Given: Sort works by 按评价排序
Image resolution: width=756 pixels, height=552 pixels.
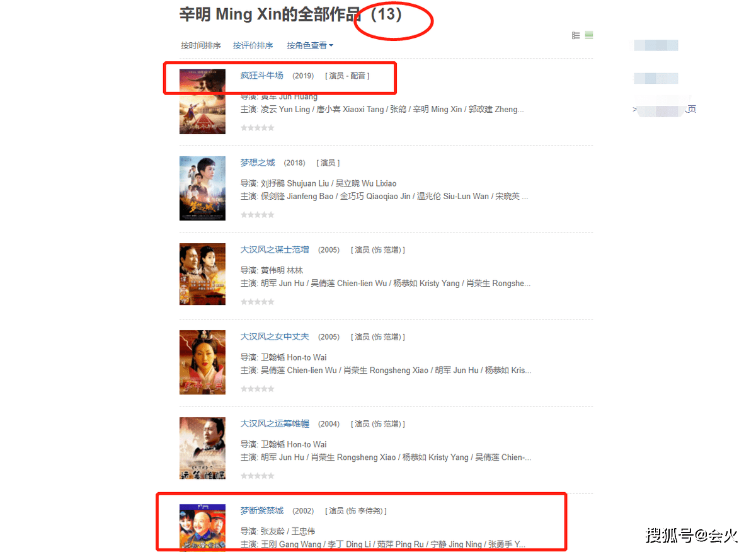Looking at the screenshot, I should [x=253, y=45].
